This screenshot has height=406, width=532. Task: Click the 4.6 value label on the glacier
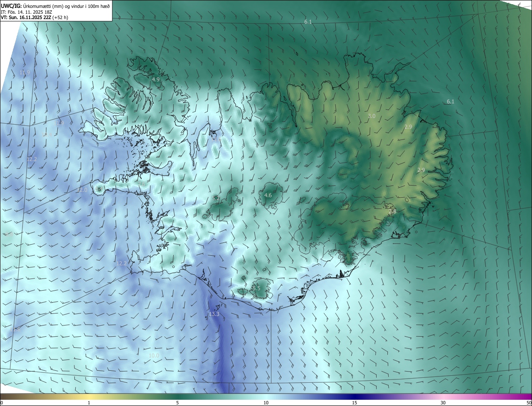point(268,196)
